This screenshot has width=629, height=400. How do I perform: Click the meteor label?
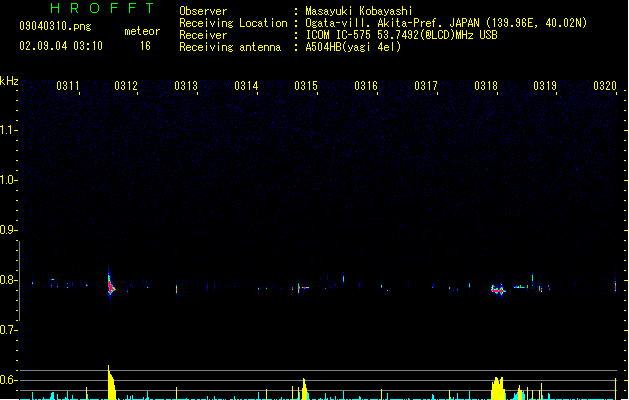142,31
